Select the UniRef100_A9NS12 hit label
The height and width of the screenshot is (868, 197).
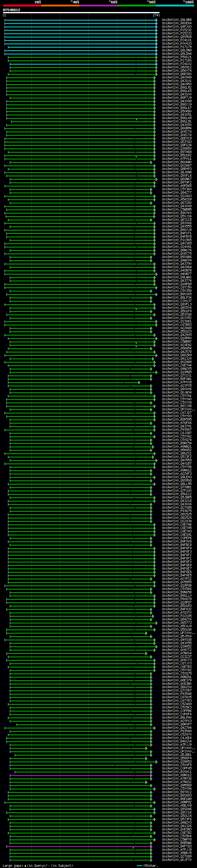point(177,775)
